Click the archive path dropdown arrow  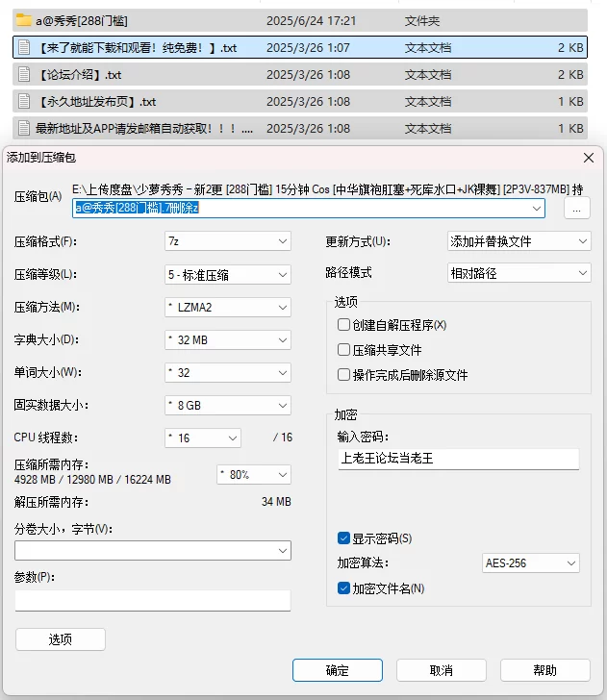[537, 208]
